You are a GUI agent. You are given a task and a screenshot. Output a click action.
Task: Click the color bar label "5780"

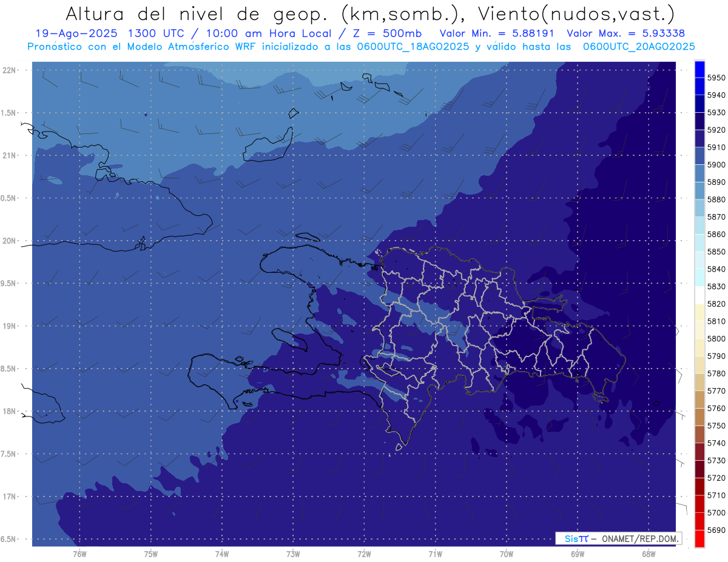click(716, 373)
